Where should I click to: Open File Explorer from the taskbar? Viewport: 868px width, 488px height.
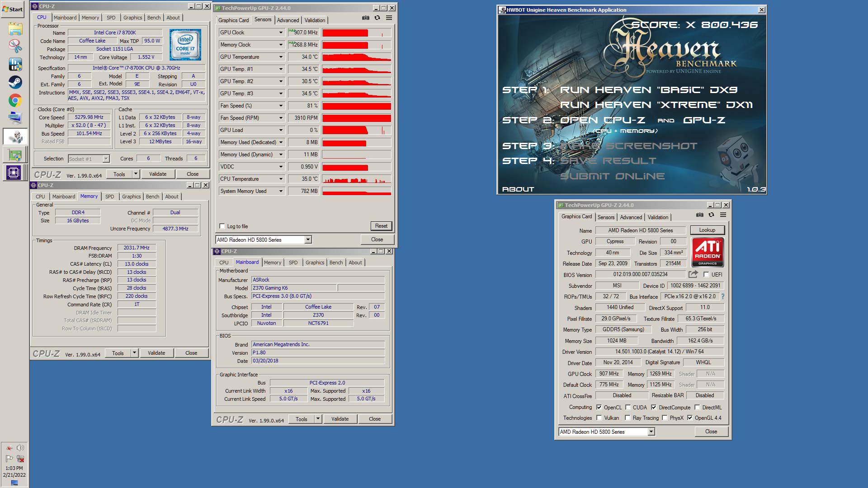15,29
